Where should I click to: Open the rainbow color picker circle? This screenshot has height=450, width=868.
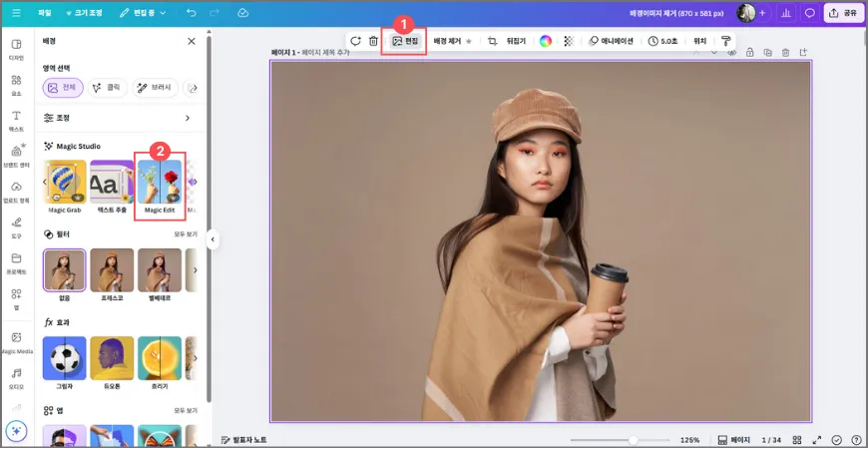546,41
